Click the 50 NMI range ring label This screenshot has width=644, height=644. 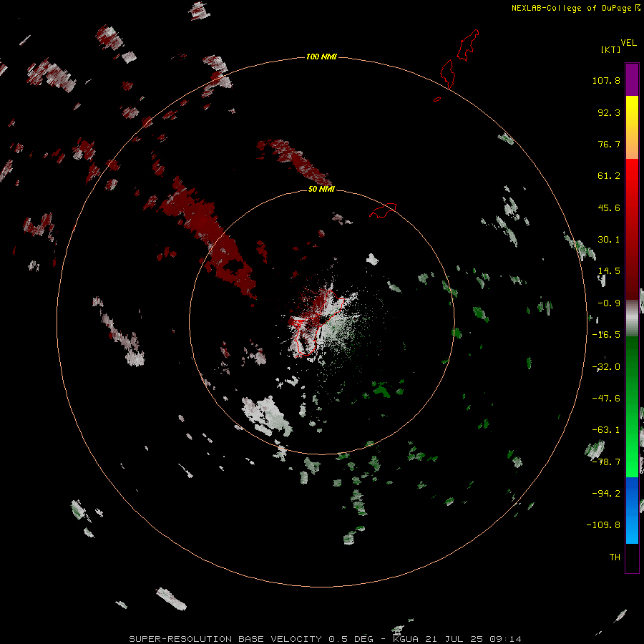pyautogui.click(x=321, y=190)
